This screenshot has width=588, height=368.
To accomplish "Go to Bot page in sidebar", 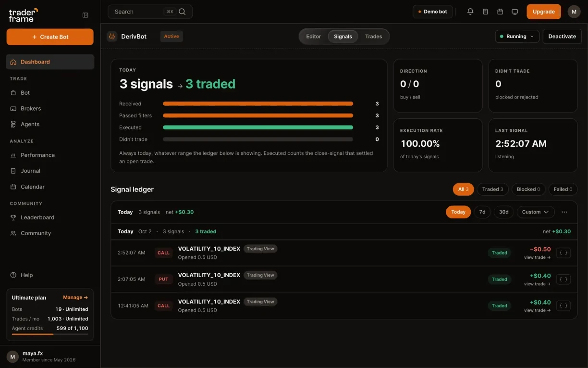I will coord(50,93).
